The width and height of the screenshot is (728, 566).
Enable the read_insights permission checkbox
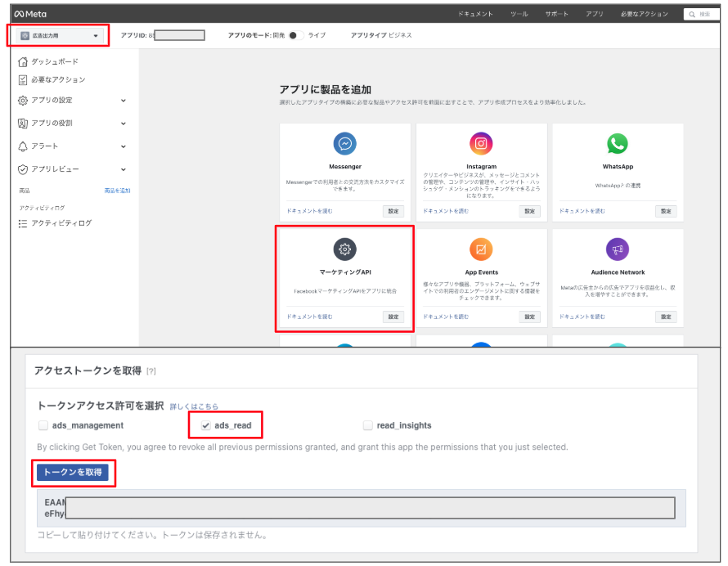pyautogui.click(x=368, y=425)
